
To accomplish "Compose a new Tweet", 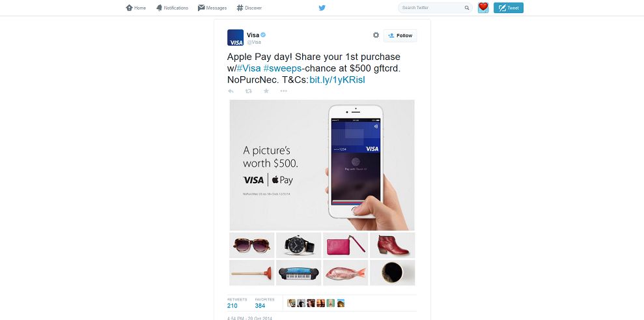I will [x=509, y=8].
